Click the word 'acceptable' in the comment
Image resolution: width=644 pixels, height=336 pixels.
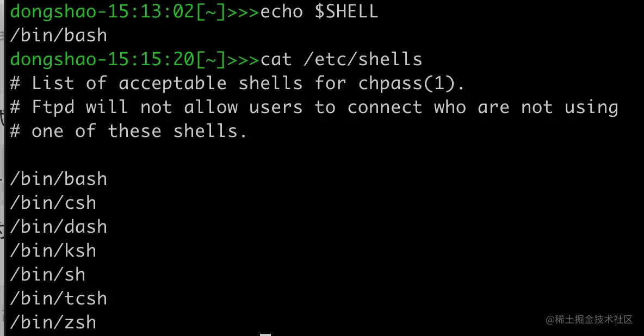pyautogui.click(x=172, y=84)
